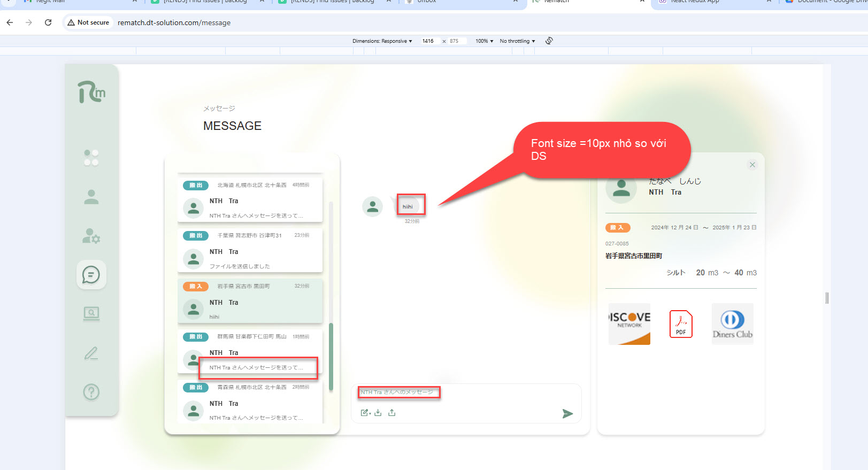Image resolution: width=868 pixels, height=470 pixels.
Task: Open the PDF file attachment
Action: [681, 324]
